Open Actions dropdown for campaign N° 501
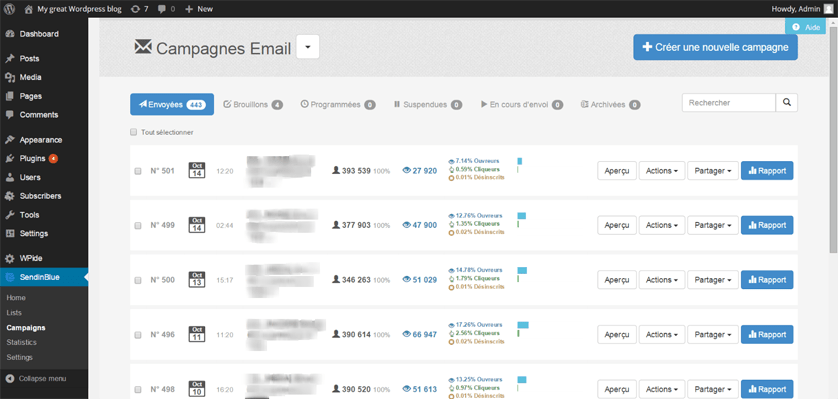 click(662, 171)
